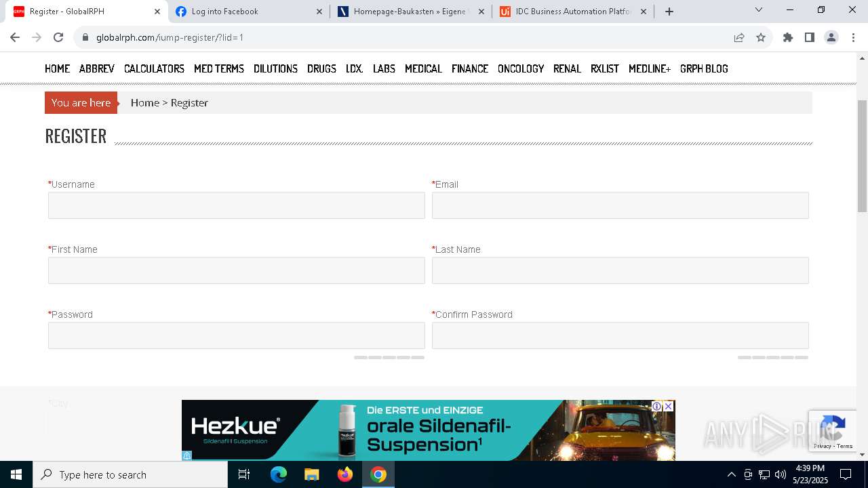Open the tab search dropdown arrow

[759, 10]
